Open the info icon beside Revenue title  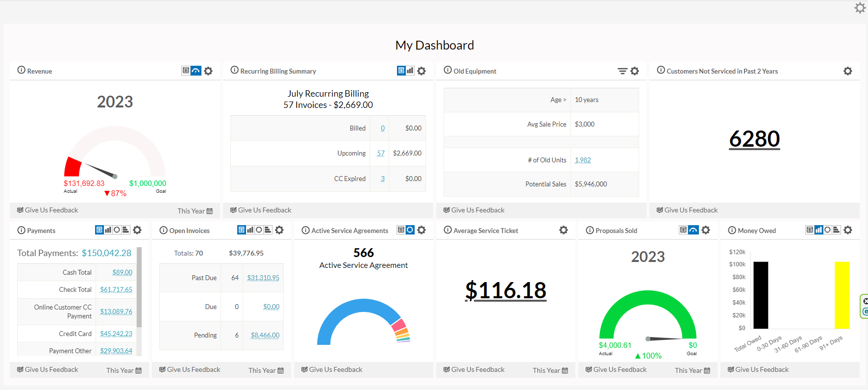click(21, 70)
